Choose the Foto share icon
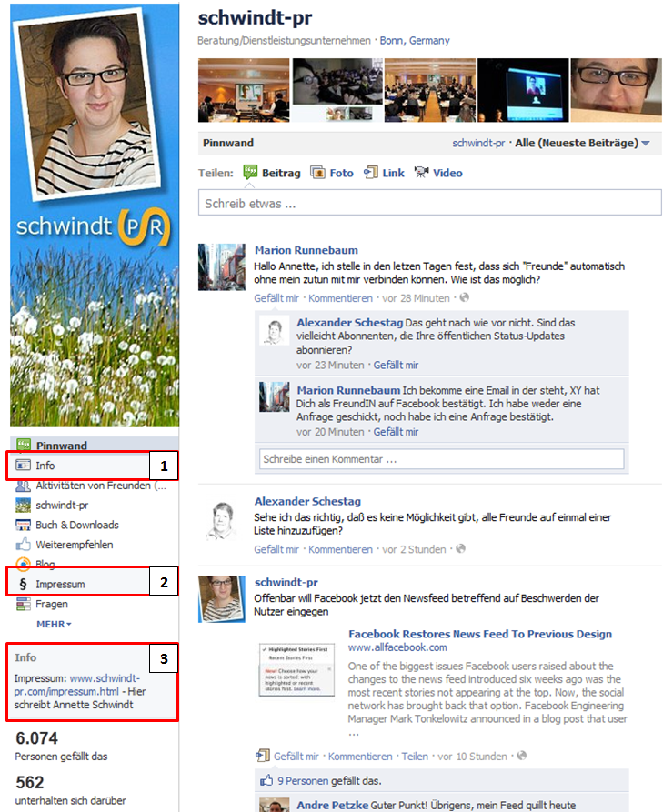 317,172
